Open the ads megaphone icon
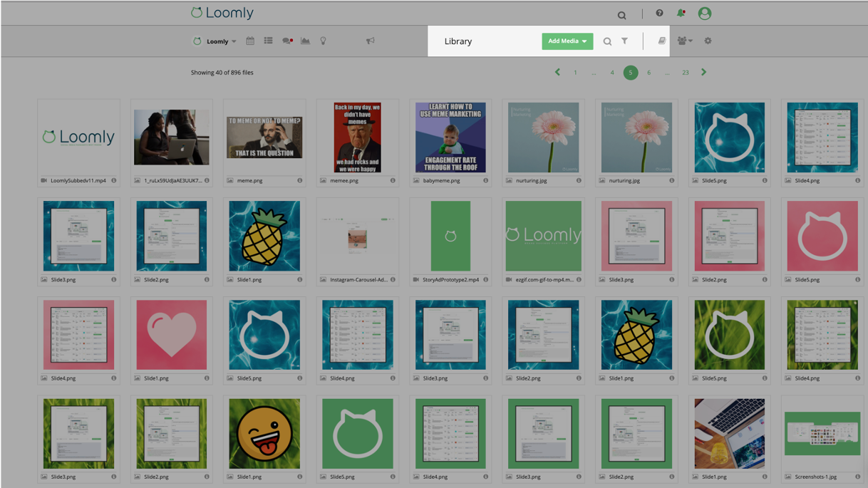This screenshot has width=868, height=488. pyautogui.click(x=370, y=41)
